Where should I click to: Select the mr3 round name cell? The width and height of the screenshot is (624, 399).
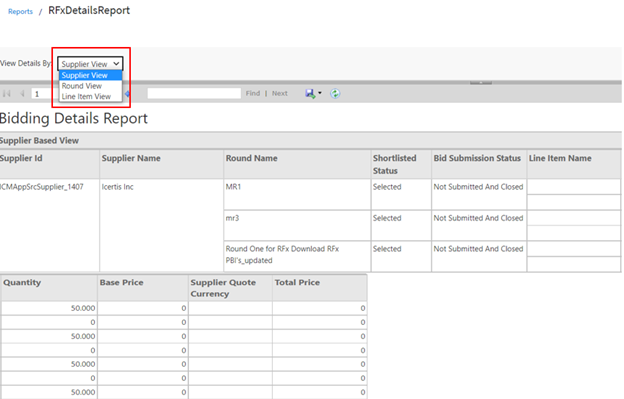click(297, 226)
